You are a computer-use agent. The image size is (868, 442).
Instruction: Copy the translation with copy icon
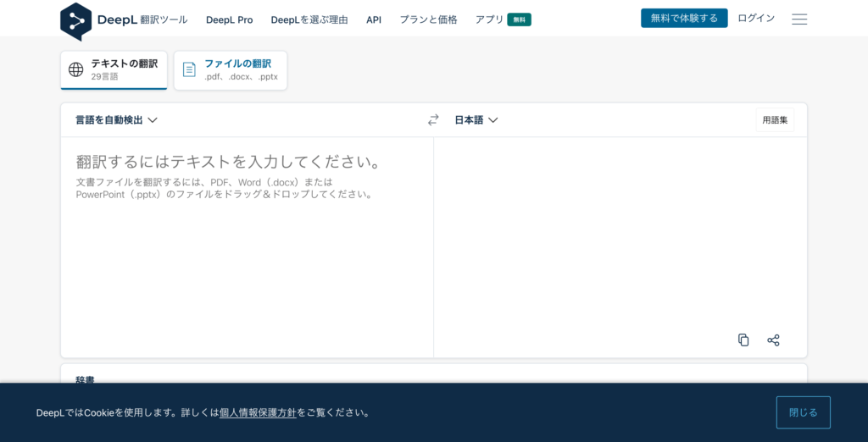coord(743,340)
